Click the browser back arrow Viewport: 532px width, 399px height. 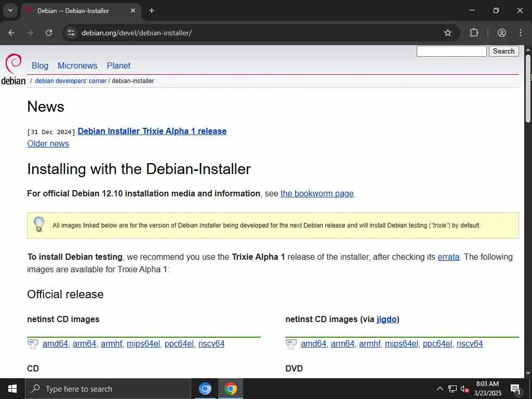[x=11, y=33]
